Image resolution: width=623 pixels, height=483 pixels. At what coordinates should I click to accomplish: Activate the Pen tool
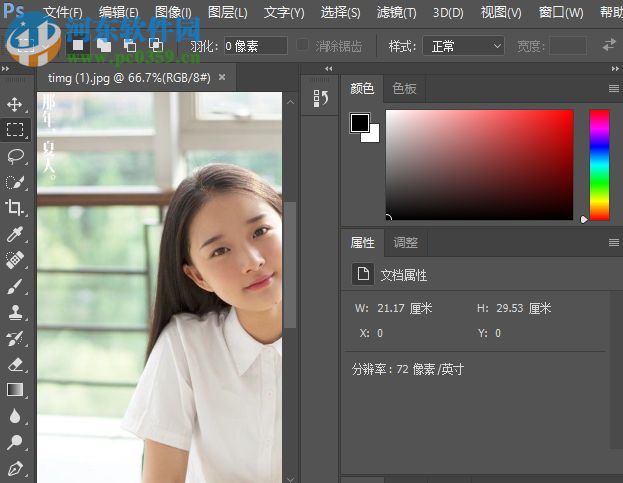(x=15, y=468)
